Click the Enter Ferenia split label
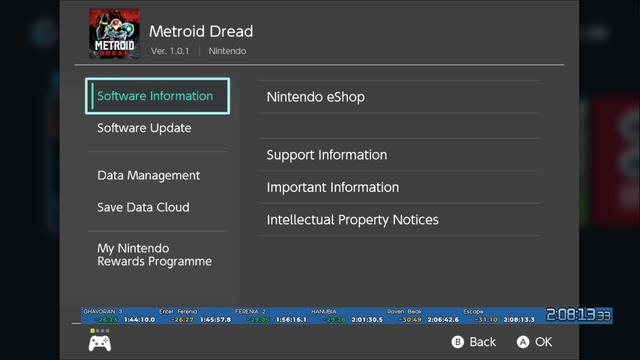This screenshot has width=640, height=360. [178, 311]
